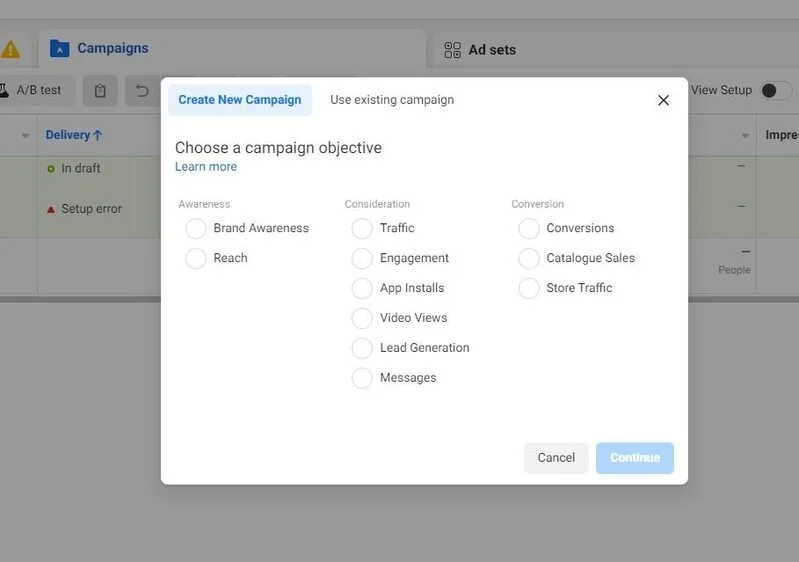Image resolution: width=799 pixels, height=562 pixels.
Task: Select the Engagement objective
Action: pyautogui.click(x=362, y=258)
